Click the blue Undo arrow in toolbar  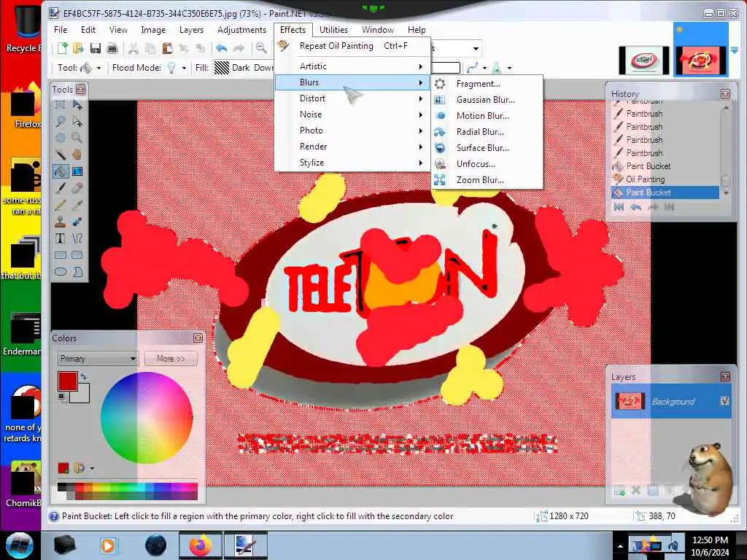222,48
